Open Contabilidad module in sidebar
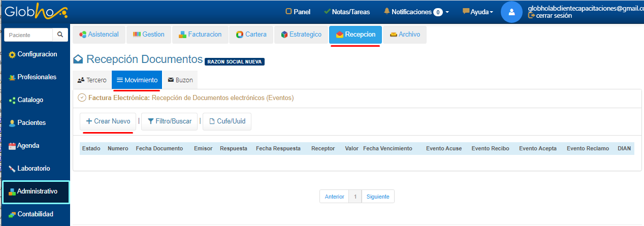 coord(36,214)
